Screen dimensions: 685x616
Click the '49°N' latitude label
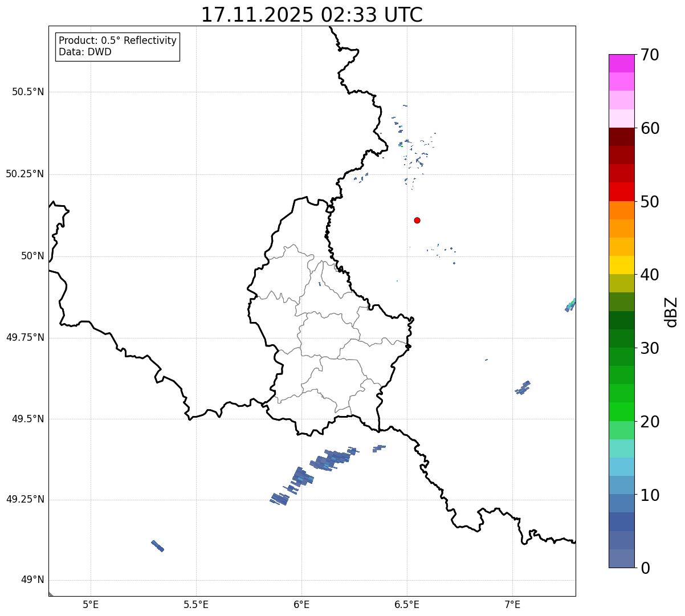point(32,580)
